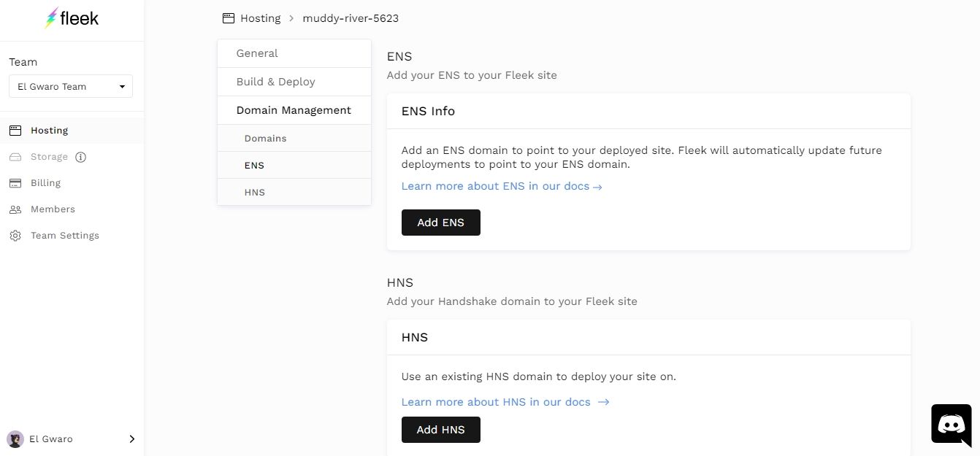Expand the Domain Management section
This screenshot has width=980, height=456.
(294, 110)
